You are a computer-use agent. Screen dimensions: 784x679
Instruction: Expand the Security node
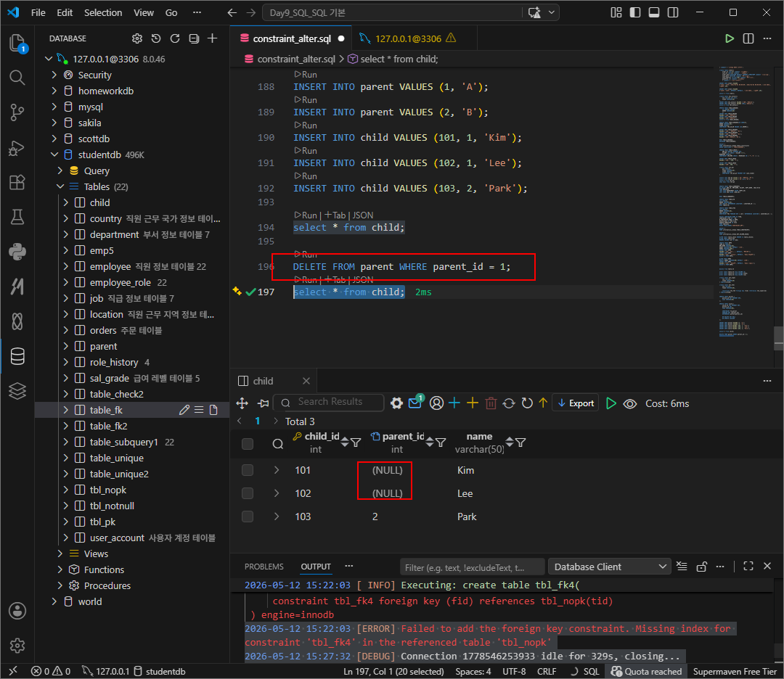click(54, 75)
